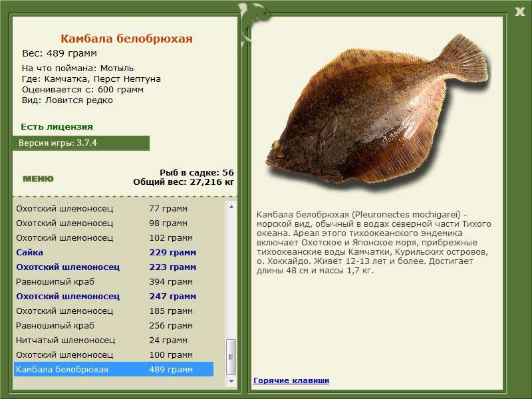
Task: Click the flounder fish picture
Action: [376, 114]
